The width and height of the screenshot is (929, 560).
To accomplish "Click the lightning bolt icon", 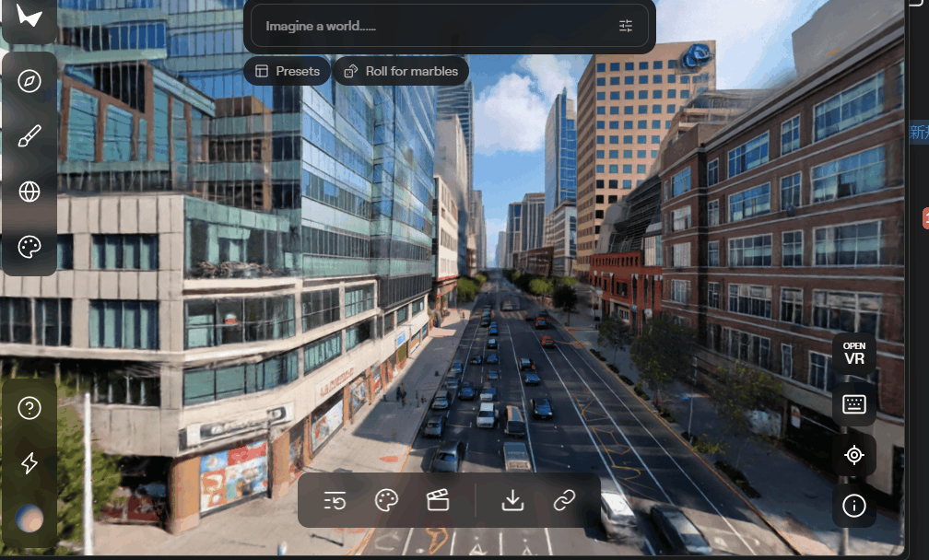I will [x=29, y=463].
